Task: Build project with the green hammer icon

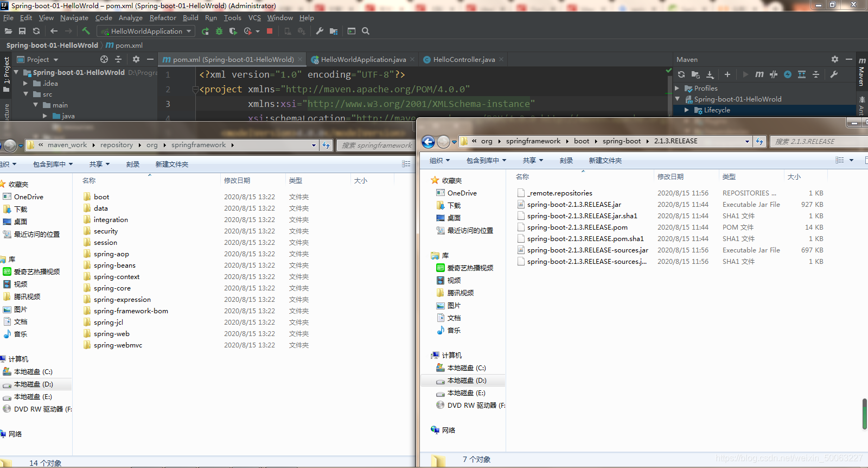Action: click(x=86, y=31)
